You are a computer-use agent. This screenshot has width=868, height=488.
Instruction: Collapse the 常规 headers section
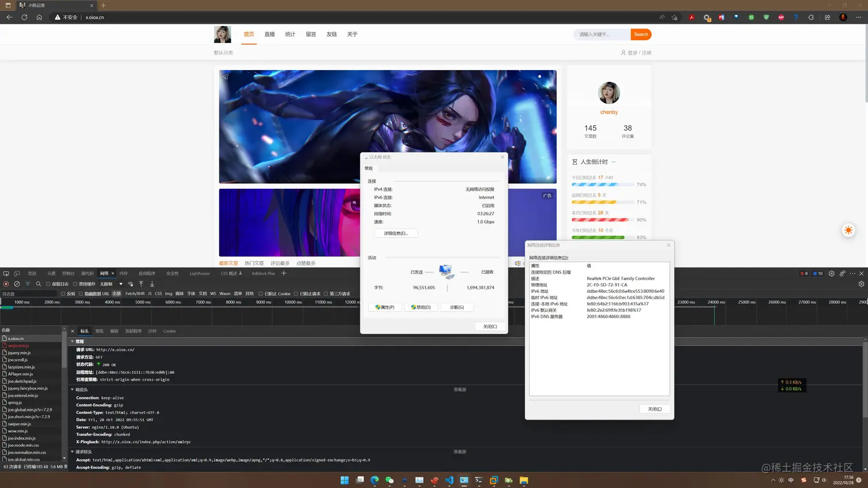[72, 342]
